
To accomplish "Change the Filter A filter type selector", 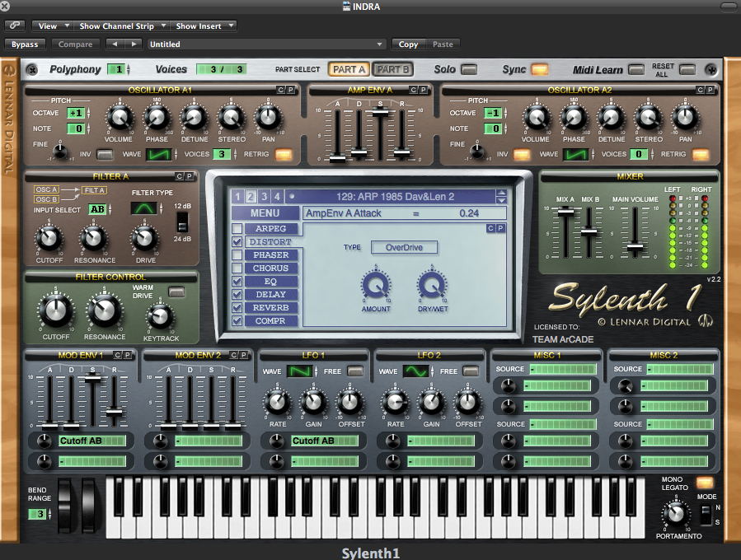I will tap(144, 208).
